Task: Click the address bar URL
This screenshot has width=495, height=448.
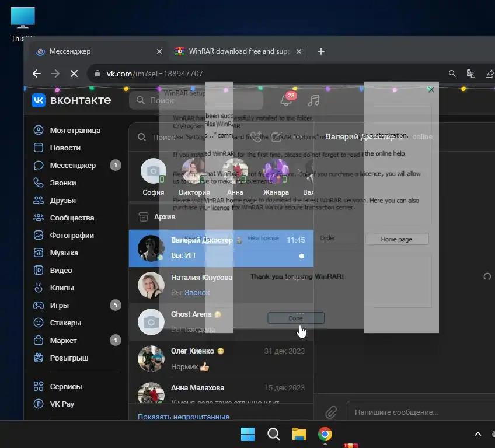Action: coord(155,73)
